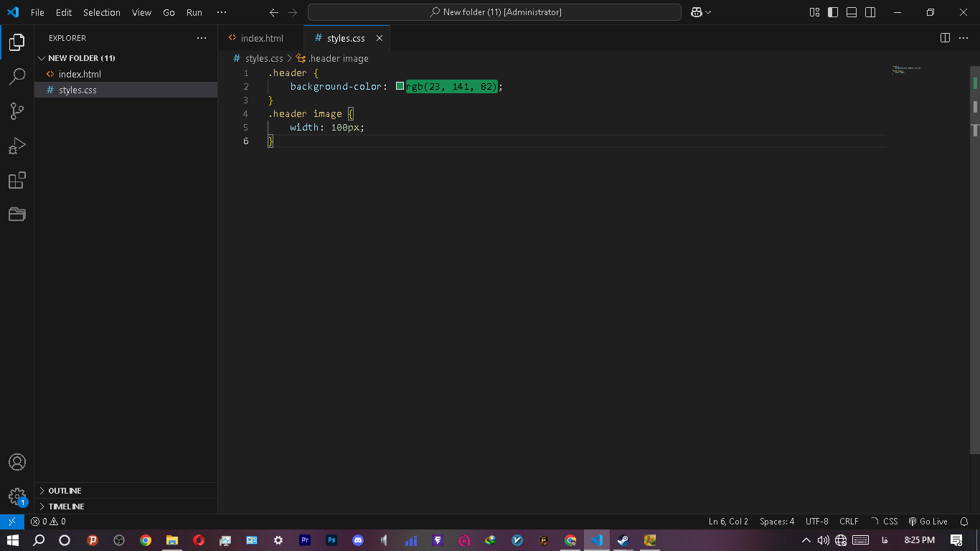Open Steam from taskbar
980x551 pixels.
623,540
